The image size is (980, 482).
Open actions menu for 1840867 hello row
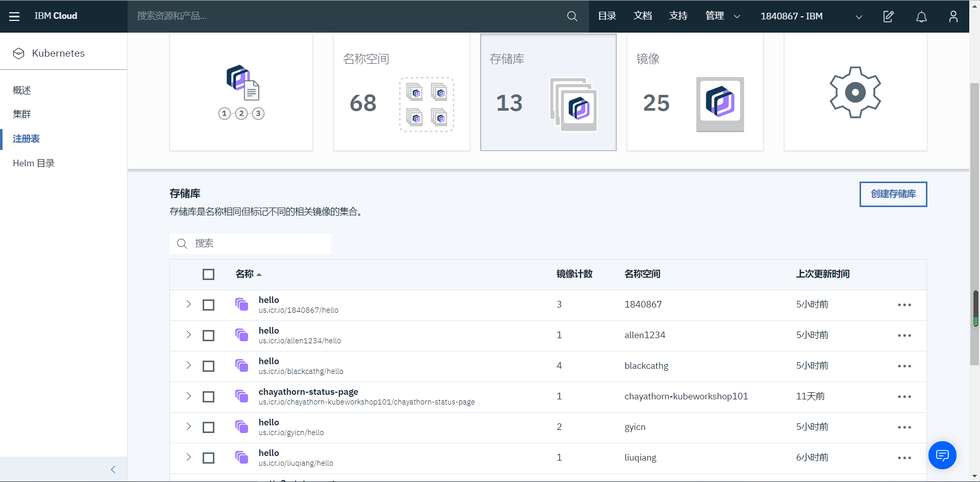coord(904,305)
